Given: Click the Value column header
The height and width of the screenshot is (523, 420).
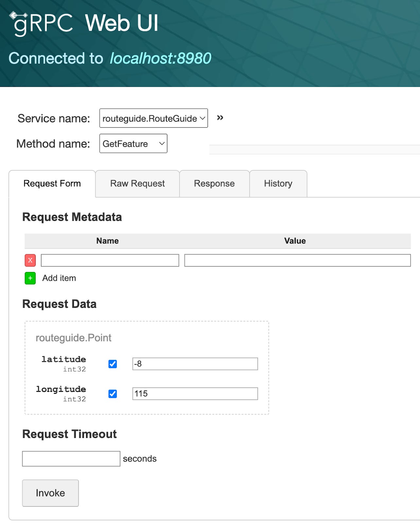Looking at the screenshot, I should pos(295,241).
